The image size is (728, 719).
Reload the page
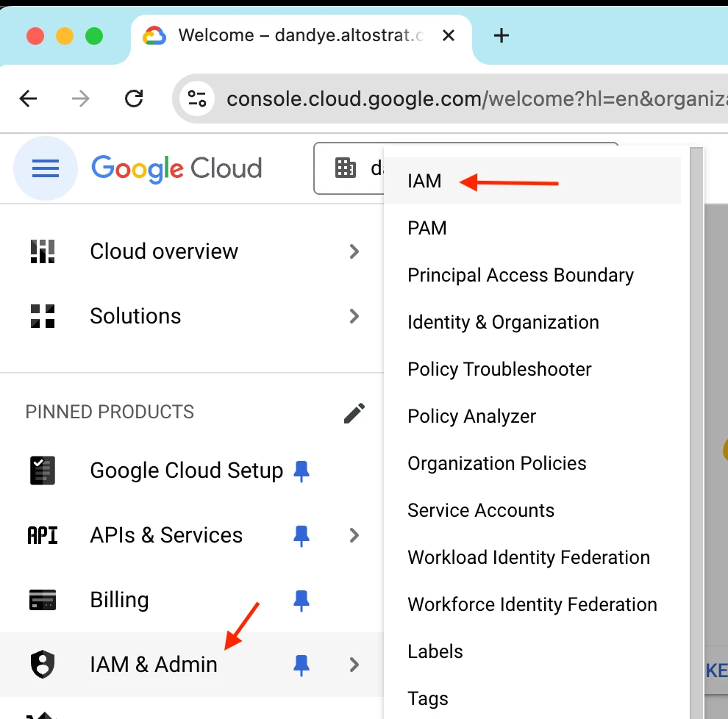coord(134,99)
